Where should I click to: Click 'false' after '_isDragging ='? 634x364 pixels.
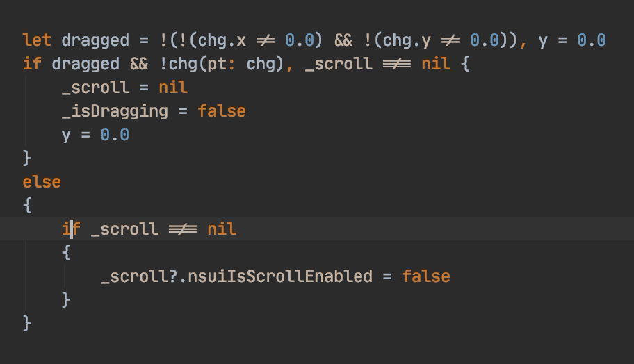[x=222, y=112]
